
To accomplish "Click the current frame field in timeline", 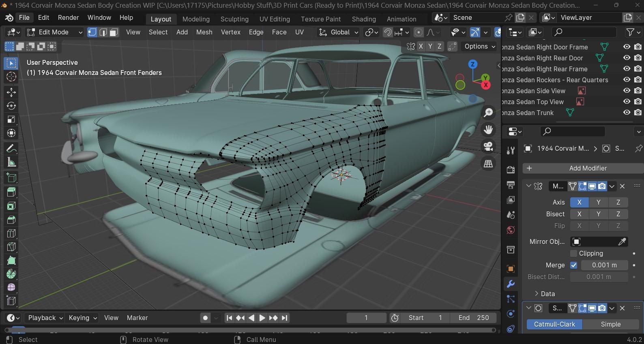I will point(366,318).
